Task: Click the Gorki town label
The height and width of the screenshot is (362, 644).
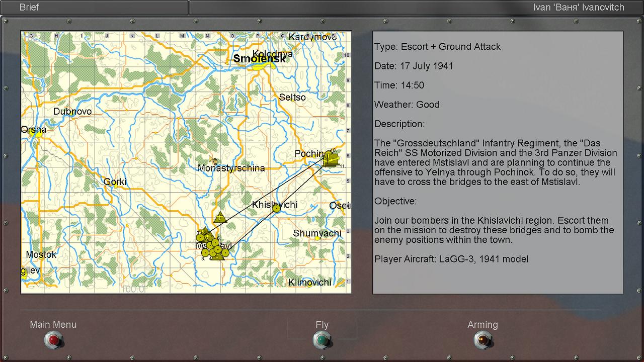Action: (x=115, y=182)
